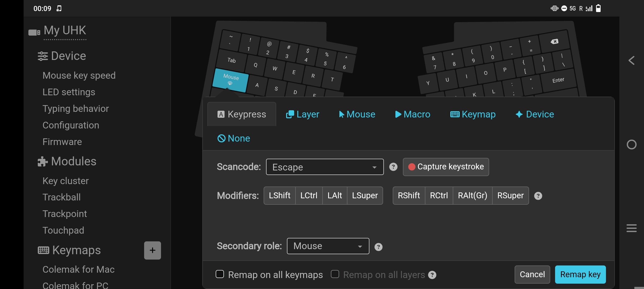Open the Secondary role Mouse dropdown
The height and width of the screenshot is (289, 644).
click(328, 246)
